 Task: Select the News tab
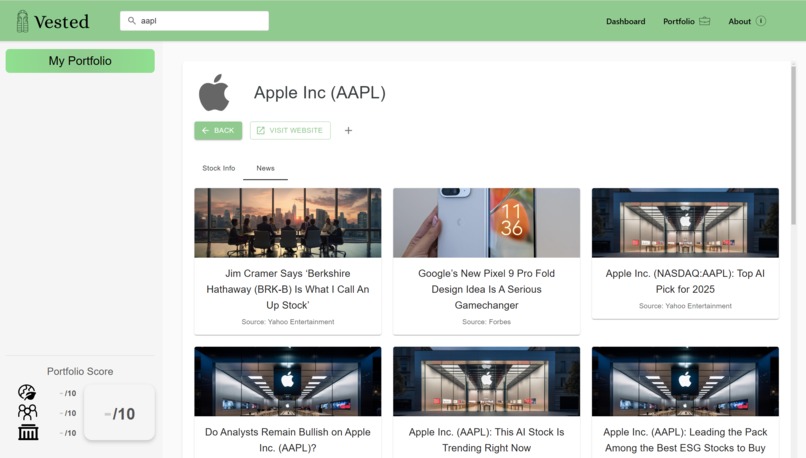(x=265, y=168)
